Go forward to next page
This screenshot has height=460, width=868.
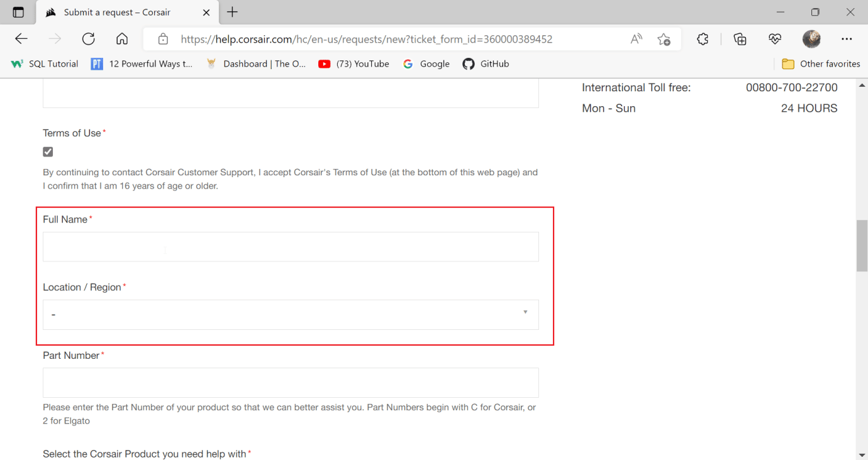tap(55, 39)
